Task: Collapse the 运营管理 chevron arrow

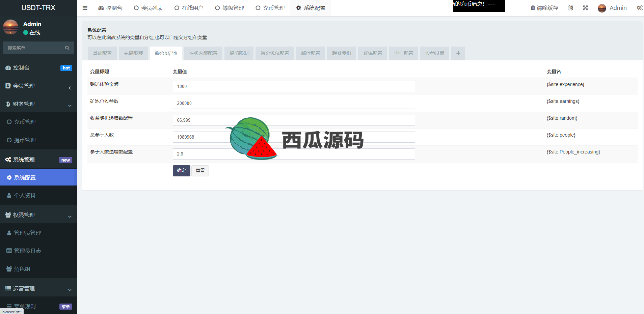Action: [x=70, y=290]
